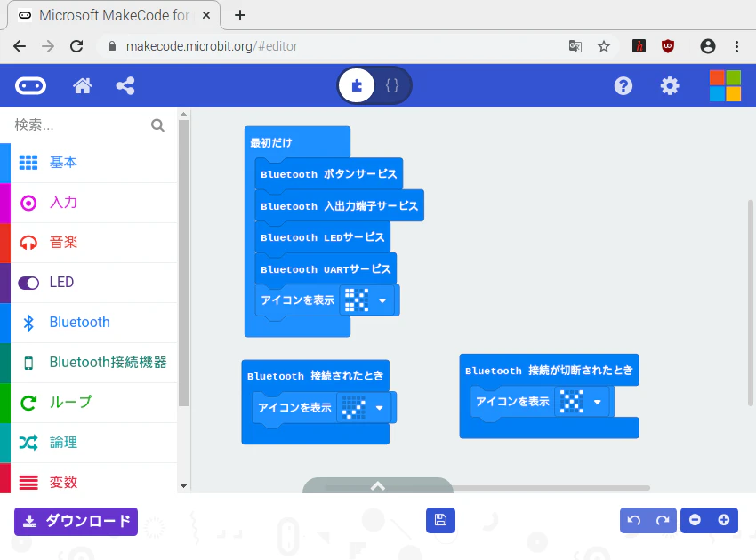Click the micro:bit logo icon
Viewport: 756px width, 560px height.
pyautogui.click(x=30, y=86)
